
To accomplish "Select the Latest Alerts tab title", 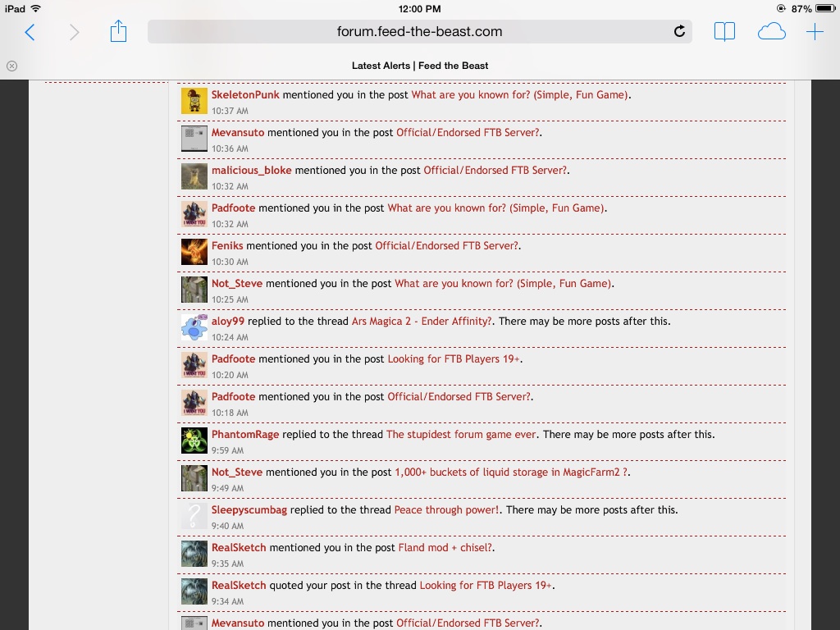I will click(x=420, y=66).
